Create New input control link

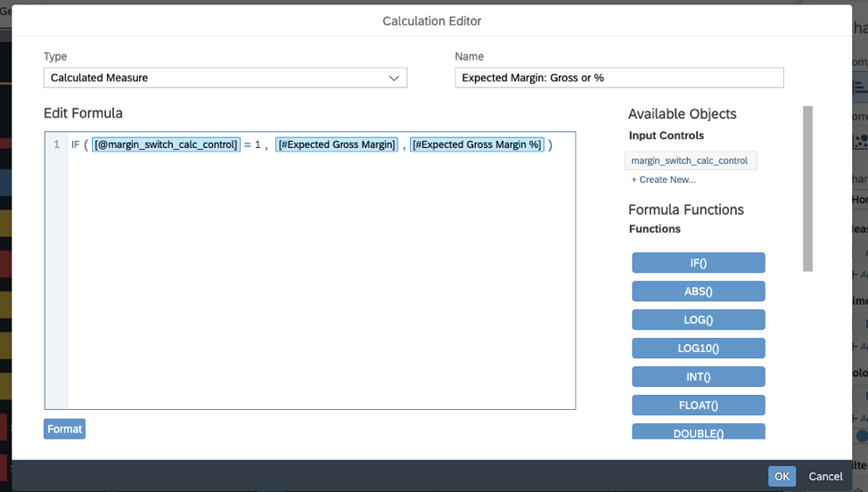(663, 180)
